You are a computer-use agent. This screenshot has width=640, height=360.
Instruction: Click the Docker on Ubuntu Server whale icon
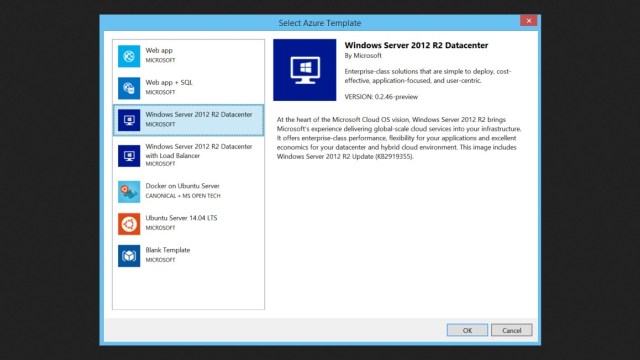(129, 192)
